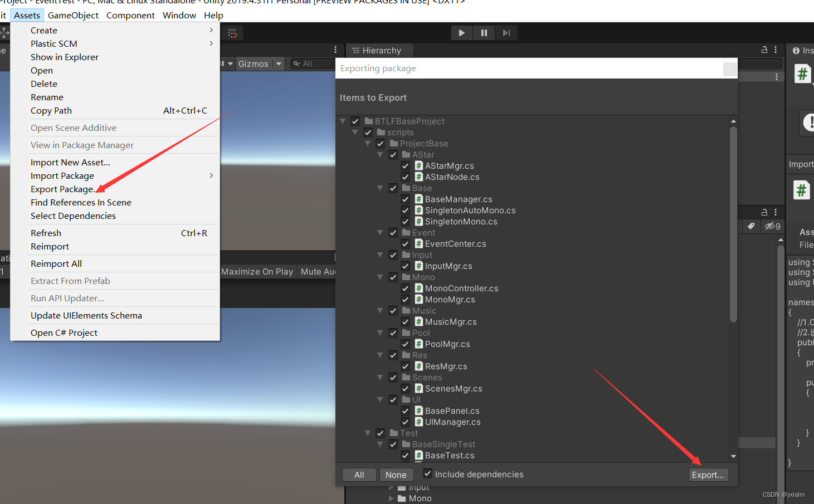The image size is (814, 504).
Task: Click the BTLFBaseProject folder icon
Action: click(369, 121)
